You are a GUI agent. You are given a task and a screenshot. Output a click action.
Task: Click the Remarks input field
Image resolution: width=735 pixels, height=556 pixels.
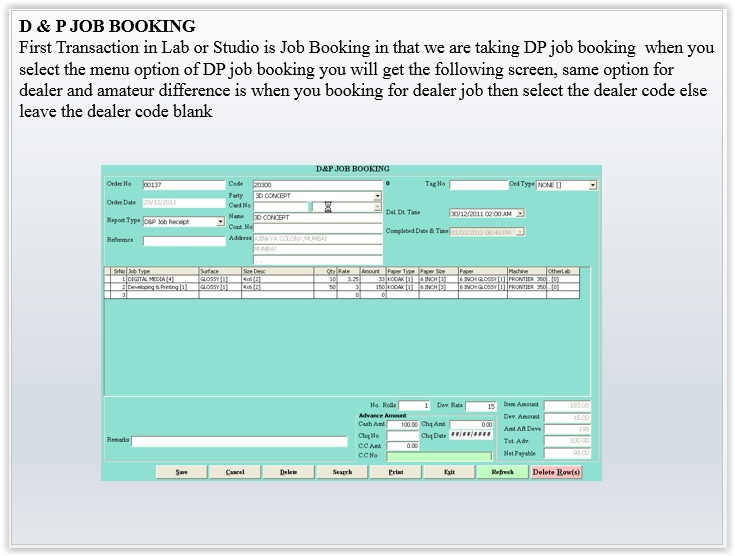(x=239, y=441)
